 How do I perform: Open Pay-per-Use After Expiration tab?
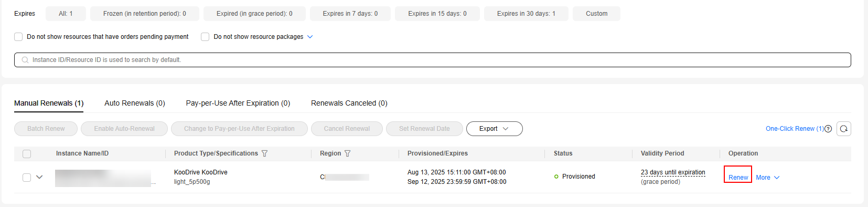(238, 103)
